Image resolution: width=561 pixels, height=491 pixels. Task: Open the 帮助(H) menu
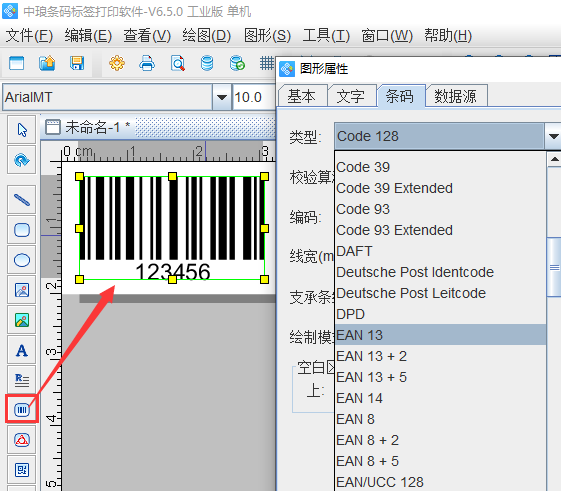[x=448, y=36]
